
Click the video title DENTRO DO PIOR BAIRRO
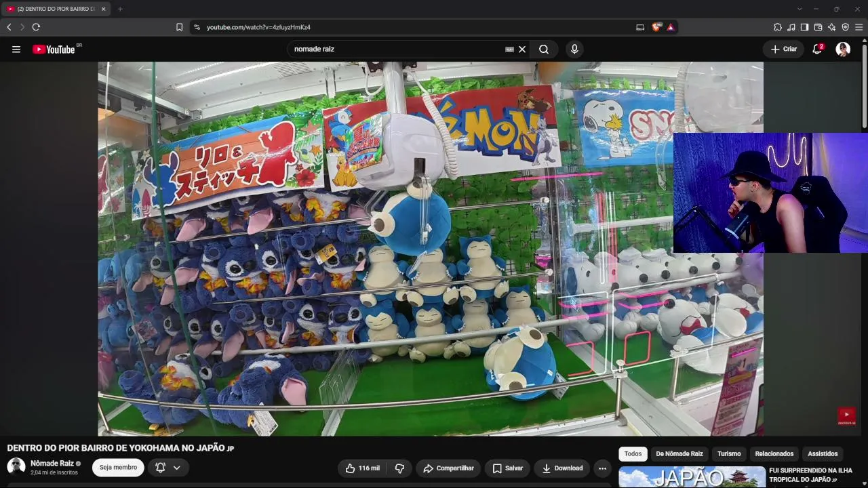(121, 448)
